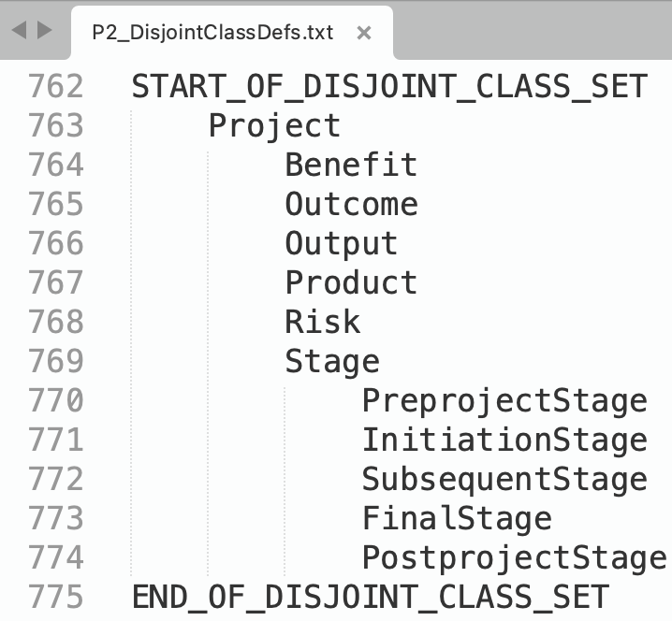Place cursor on InitiationStage text

pos(504,440)
